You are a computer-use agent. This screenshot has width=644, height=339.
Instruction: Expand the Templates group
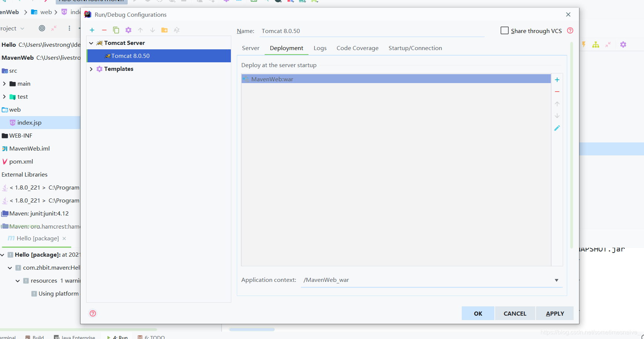tap(91, 69)
